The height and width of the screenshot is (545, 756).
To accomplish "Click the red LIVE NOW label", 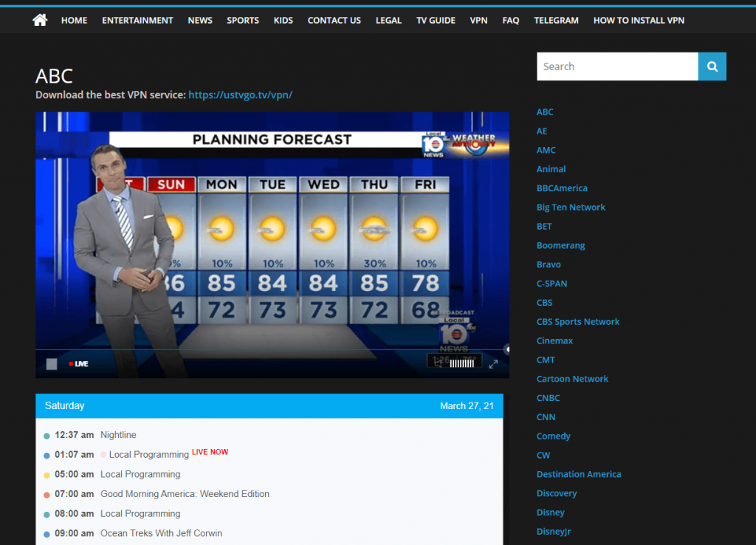I will click(x=210, y=452).
